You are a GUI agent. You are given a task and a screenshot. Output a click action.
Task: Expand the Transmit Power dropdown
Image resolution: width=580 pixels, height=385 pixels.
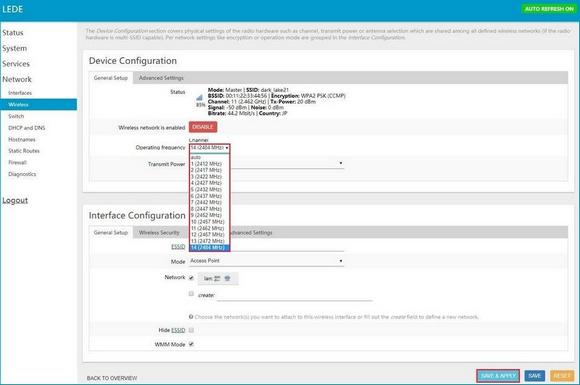point(287,163)
